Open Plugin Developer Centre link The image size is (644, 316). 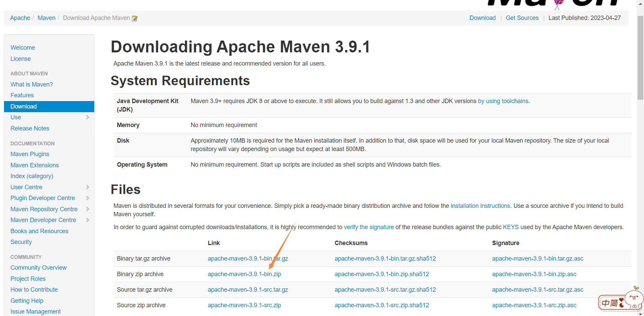(43, 198)
